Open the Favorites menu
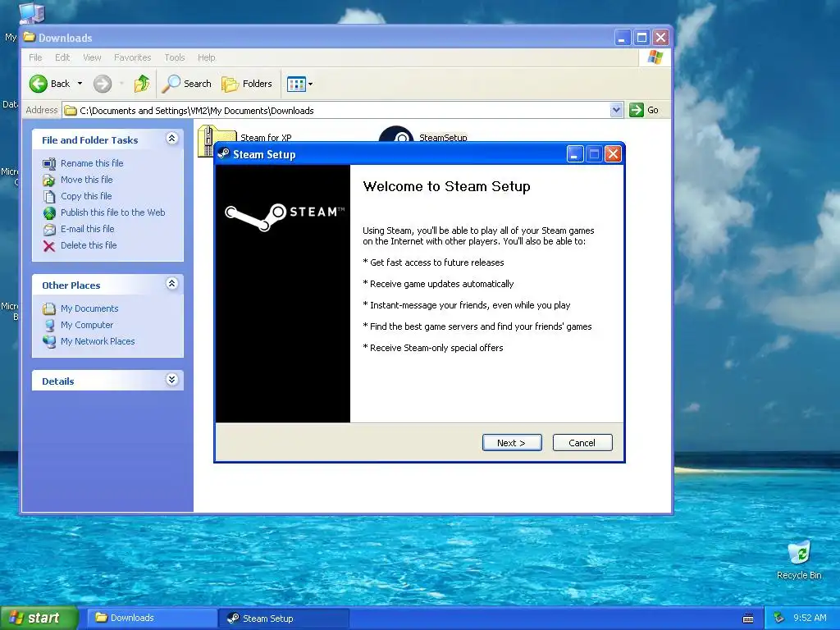The height and width of the screenshot is (630, 840). (132, 57)
